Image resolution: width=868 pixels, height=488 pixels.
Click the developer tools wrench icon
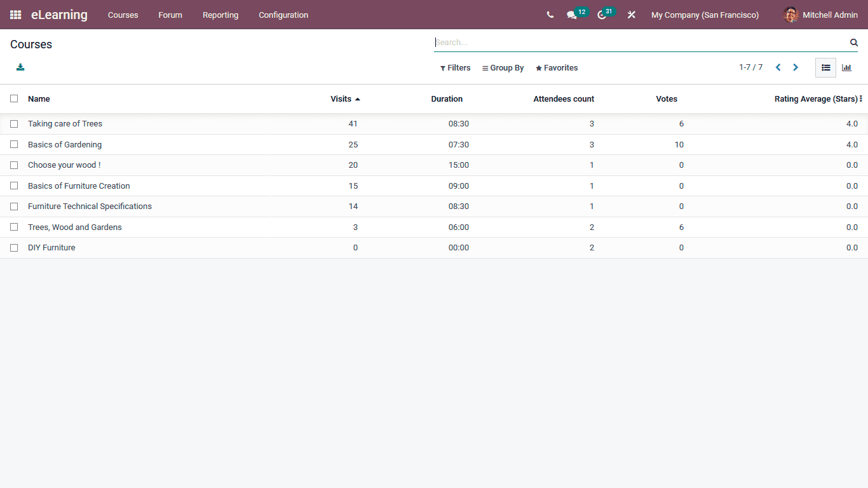pyautogui.click(x=631, y=15)
